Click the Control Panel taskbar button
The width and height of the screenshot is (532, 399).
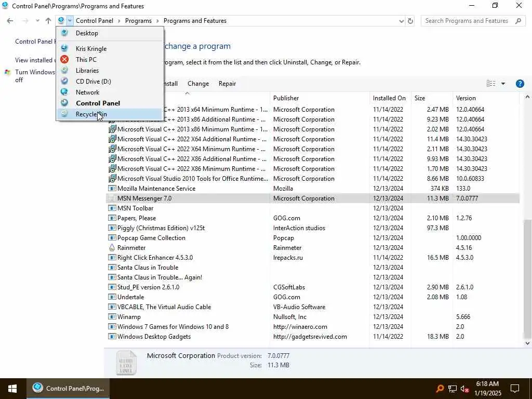pyautogui.click(x=68, y=389)
